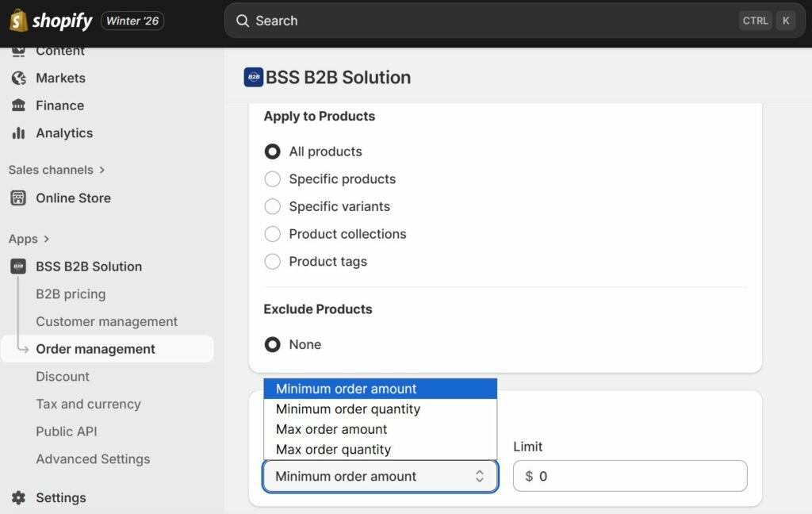Click into the Limit amount field
This screenshot has width=812, height=514.
pos(630,476)
